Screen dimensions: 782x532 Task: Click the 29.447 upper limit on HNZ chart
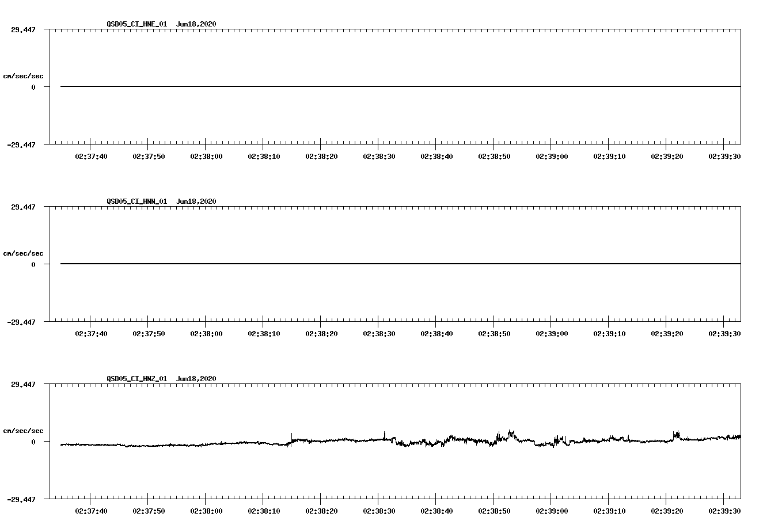coord(23,384)
